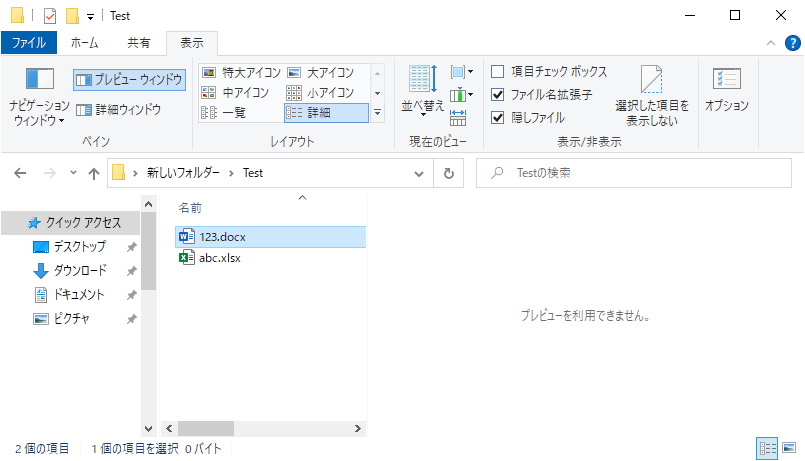Switch to large thumbnails view in status bar

[789, 448]
